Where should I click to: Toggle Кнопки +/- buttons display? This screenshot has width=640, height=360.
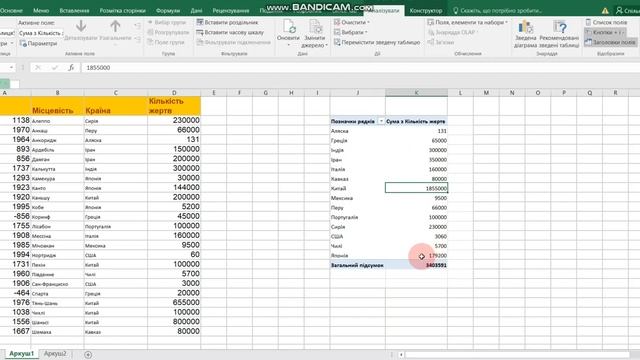point(604,32)
